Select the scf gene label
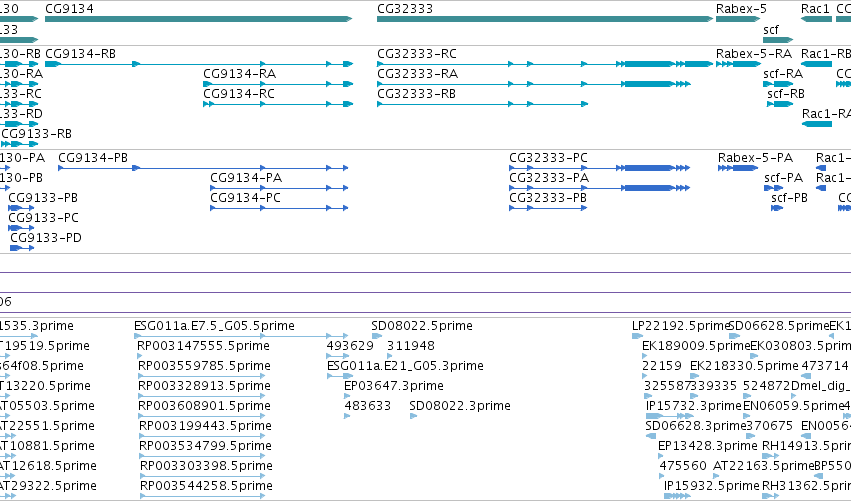The width and height of the screenshot is (851, 501). pyautogui.click(x=771, y=29)
